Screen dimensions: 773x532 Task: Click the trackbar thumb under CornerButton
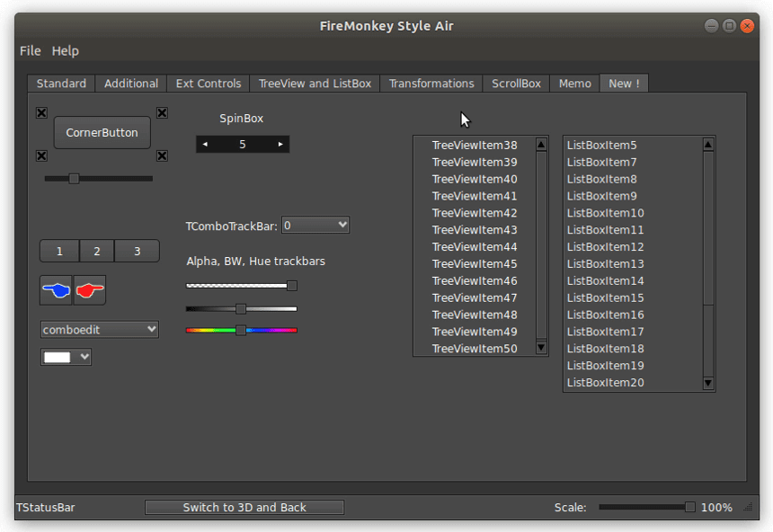tap(74, 179)
